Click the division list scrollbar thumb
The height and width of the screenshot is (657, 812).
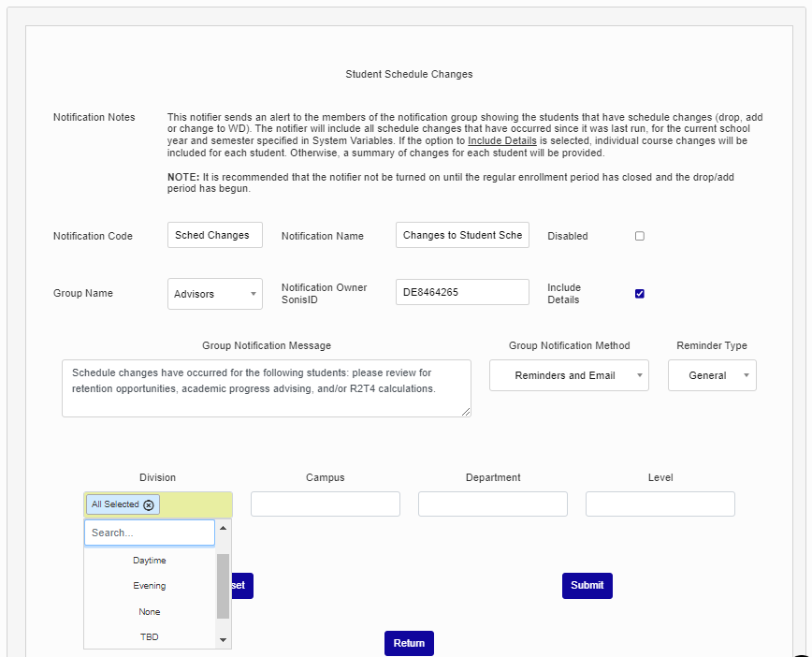click(x=223, y=586)
